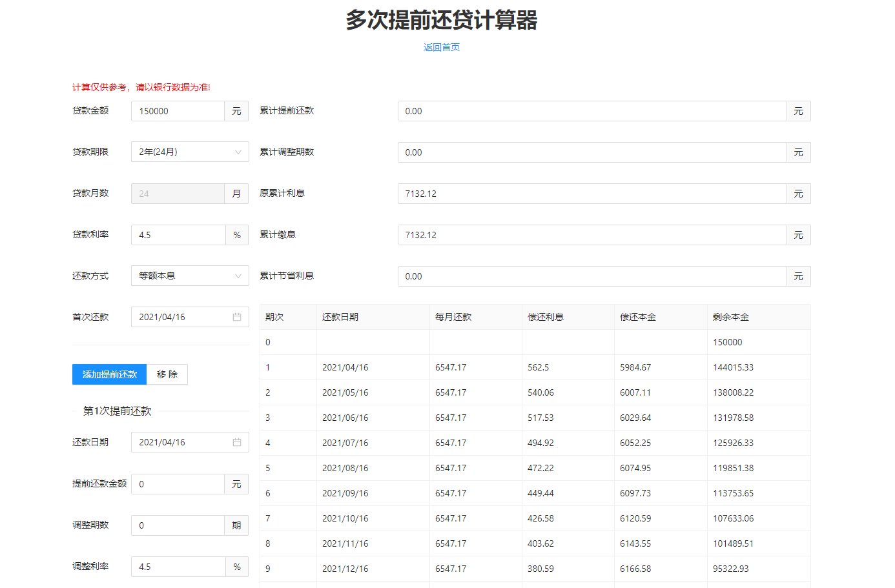Click the 首次还款 date input 2021/04/16

tap(181, 317)
